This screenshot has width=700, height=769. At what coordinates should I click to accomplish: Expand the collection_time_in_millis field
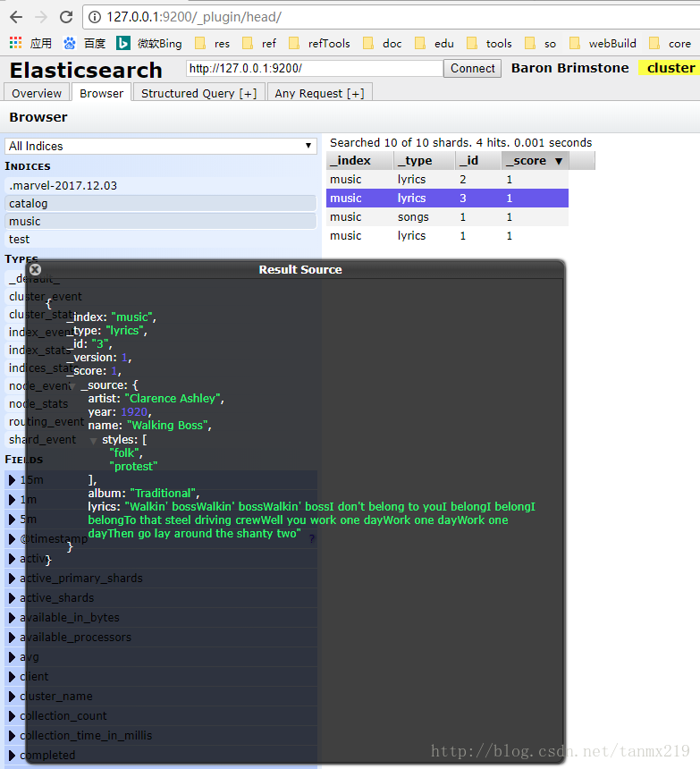[13, 735]
